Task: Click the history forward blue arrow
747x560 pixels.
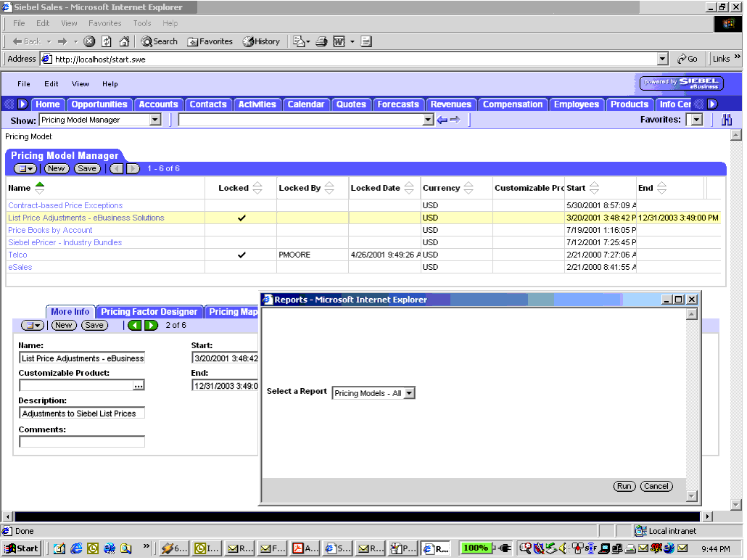Action: click(455, 120)
